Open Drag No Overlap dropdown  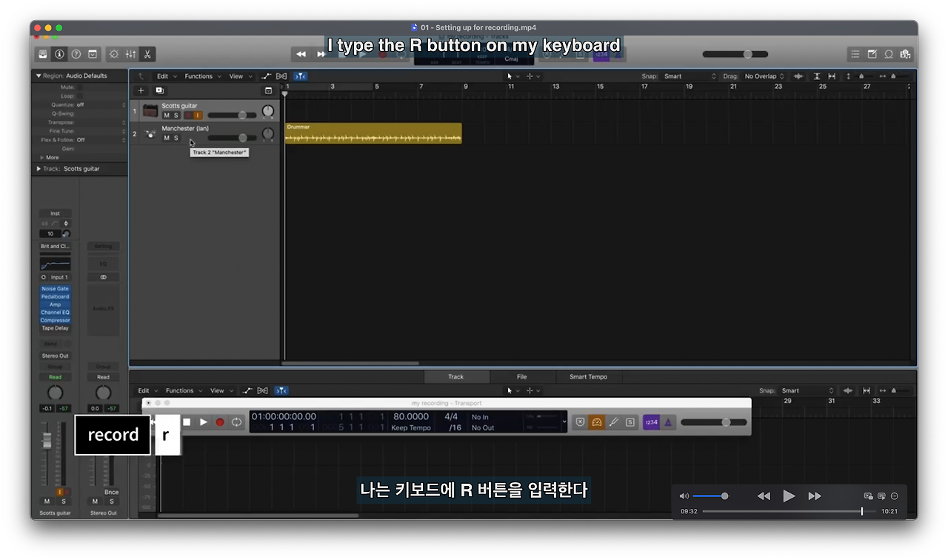764,76
